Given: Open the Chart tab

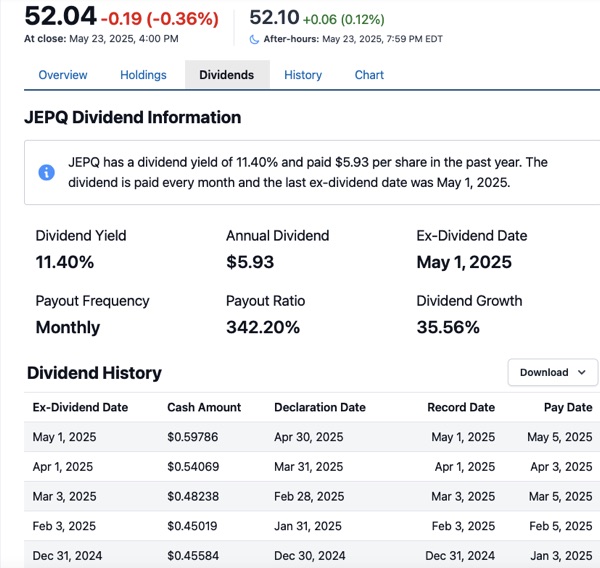Looking at the screenshot, I should point(369,75).
